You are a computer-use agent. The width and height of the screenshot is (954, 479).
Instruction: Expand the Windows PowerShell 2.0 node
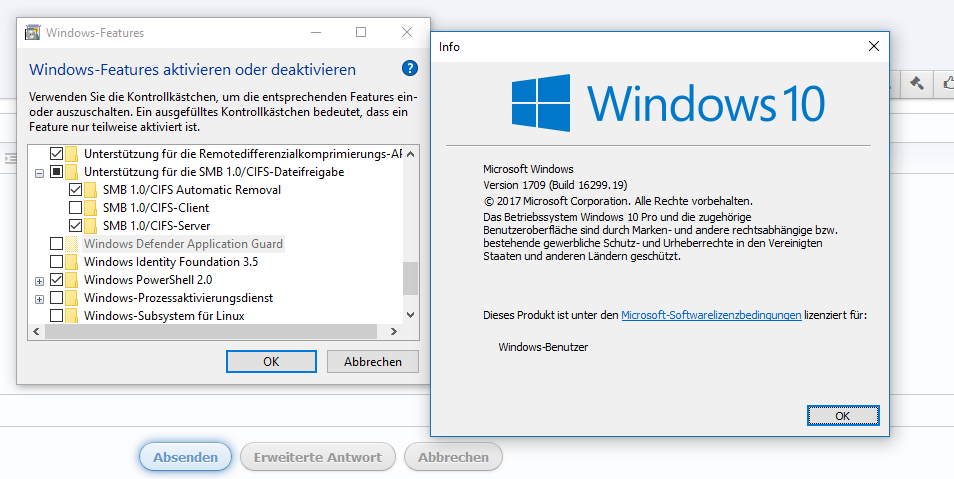40,281
